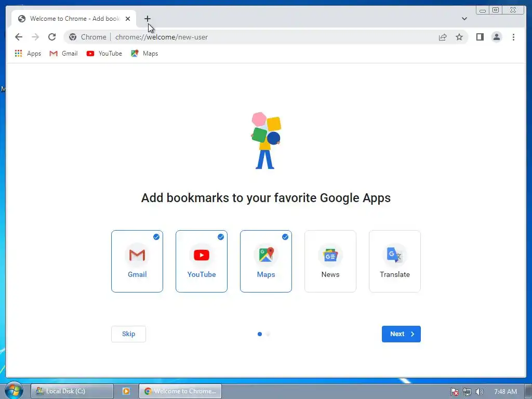The image size is (532, 399).
Task: Open the Action Center flag icon
Action: click(x=454, y=392)
